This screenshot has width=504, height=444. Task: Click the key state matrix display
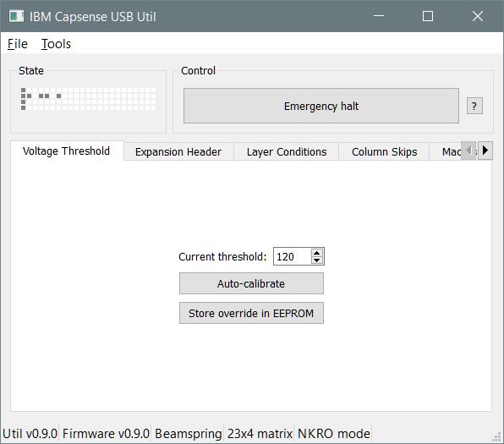click(x=89, y=99)
